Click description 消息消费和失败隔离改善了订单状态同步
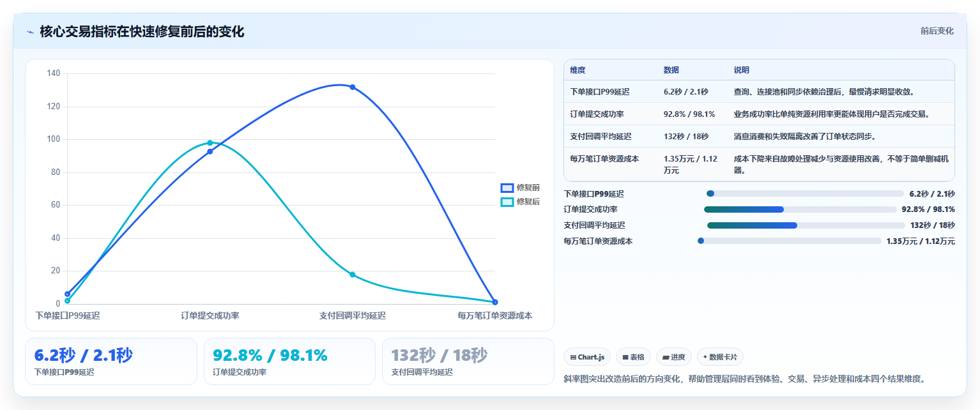Viewport: 980px width, 410px height. 805,136
